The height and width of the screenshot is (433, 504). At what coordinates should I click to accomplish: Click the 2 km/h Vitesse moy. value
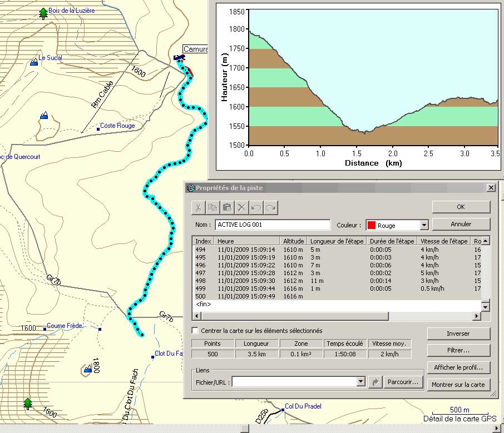pyautogui.click(x=389, y=354)
